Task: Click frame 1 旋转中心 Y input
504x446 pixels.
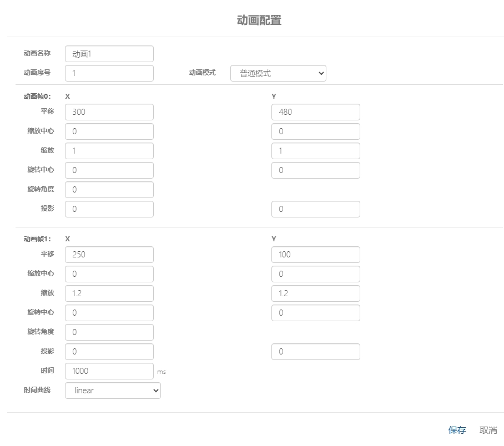Action: point(315,313)
